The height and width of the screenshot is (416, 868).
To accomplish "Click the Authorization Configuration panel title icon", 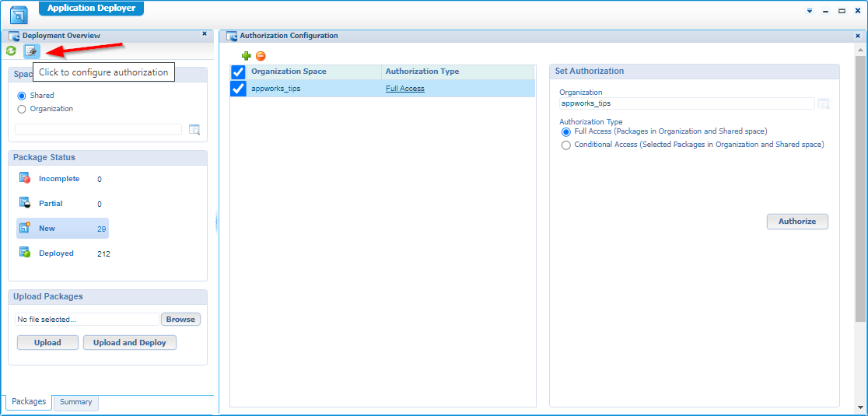I will 232,36.
